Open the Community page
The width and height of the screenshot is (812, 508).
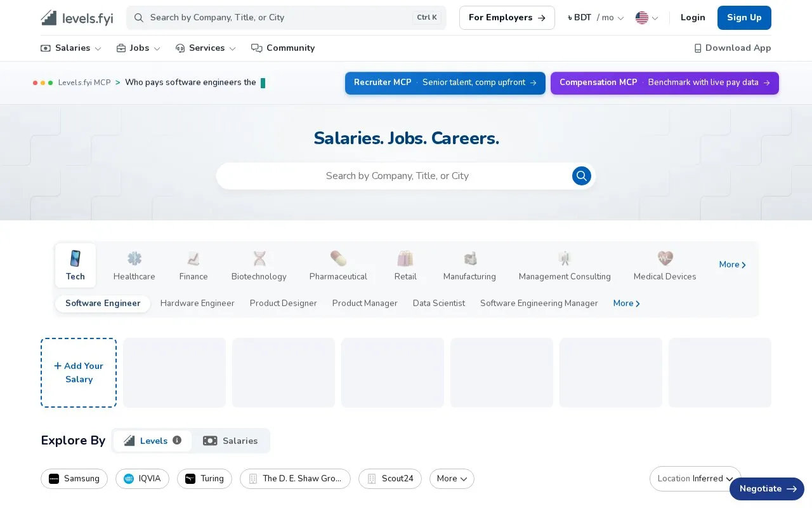(x=283, y=48)
